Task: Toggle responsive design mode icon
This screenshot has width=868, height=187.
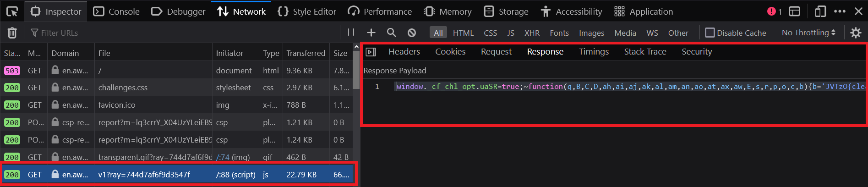Action: (x=820, y=11)
